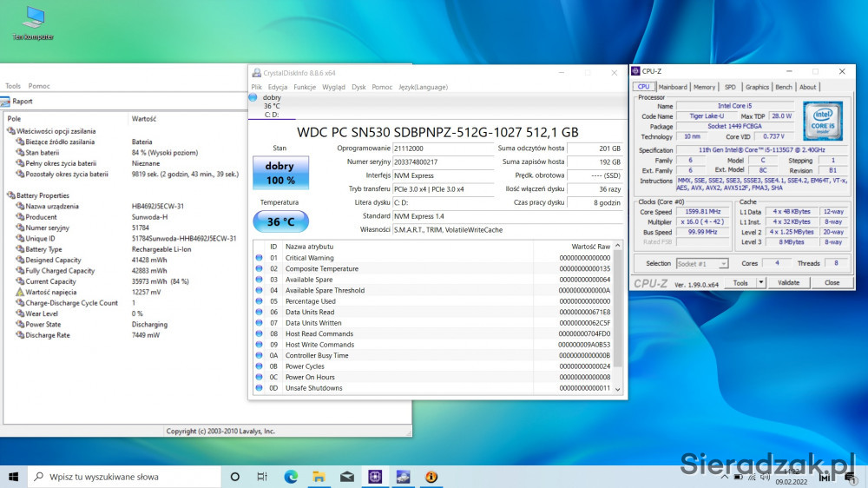
Task: Click volume tray icon
Action: point(765,477)
